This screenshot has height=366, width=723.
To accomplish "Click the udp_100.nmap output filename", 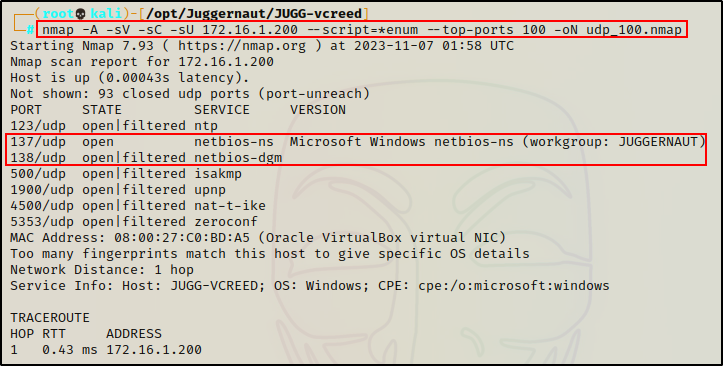I will (x=634, y=30).
